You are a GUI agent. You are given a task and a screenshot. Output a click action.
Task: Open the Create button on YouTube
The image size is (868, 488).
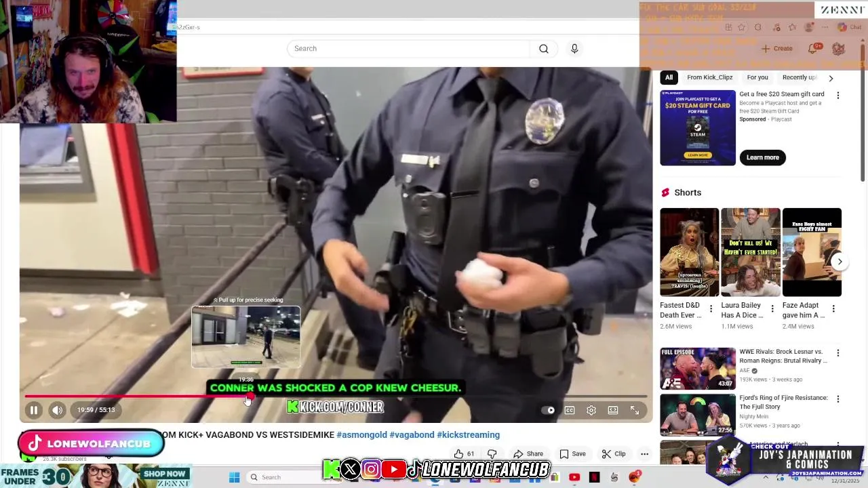pyautogui.click(x=777, y=49)
